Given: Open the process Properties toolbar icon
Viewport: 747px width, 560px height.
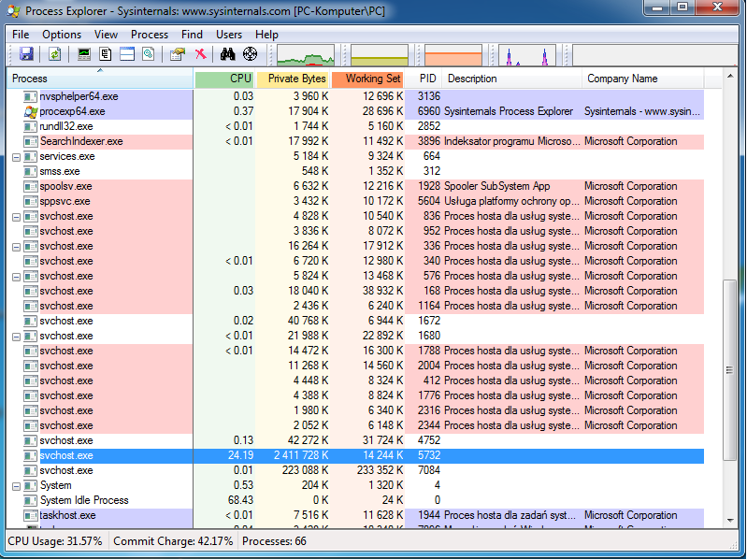Looking at the screenshot, I should [x=178, y=54].
